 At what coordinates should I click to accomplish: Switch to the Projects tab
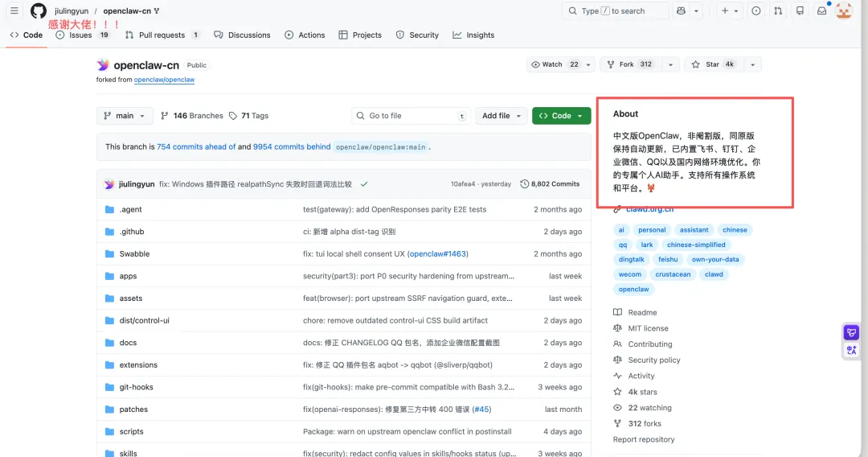[x=360, y=35]
